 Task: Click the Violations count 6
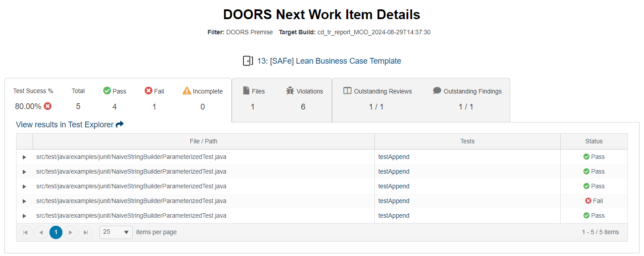coord(303,107)
